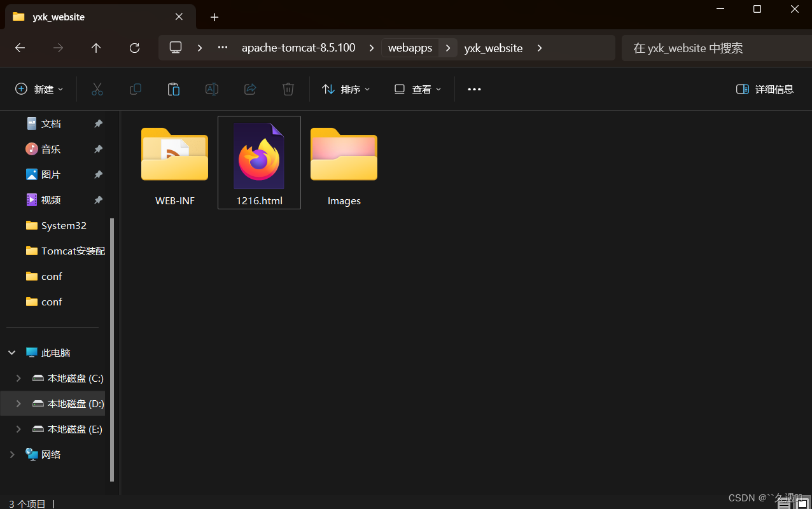Expand chevron after apache-tomcat-8.5.100 in address bar

click(371, 48)
